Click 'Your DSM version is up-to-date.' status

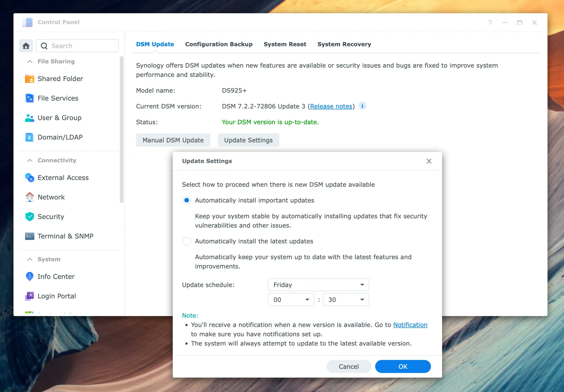coord(270,122)
